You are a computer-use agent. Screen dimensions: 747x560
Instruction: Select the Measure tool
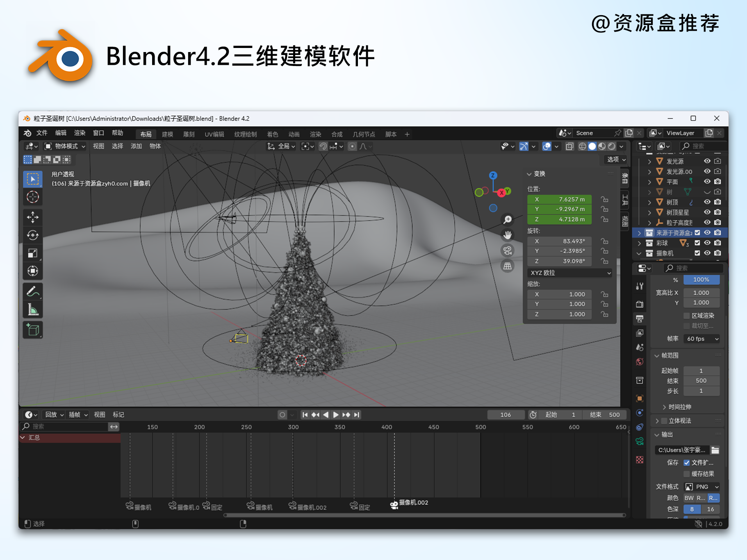33,310
